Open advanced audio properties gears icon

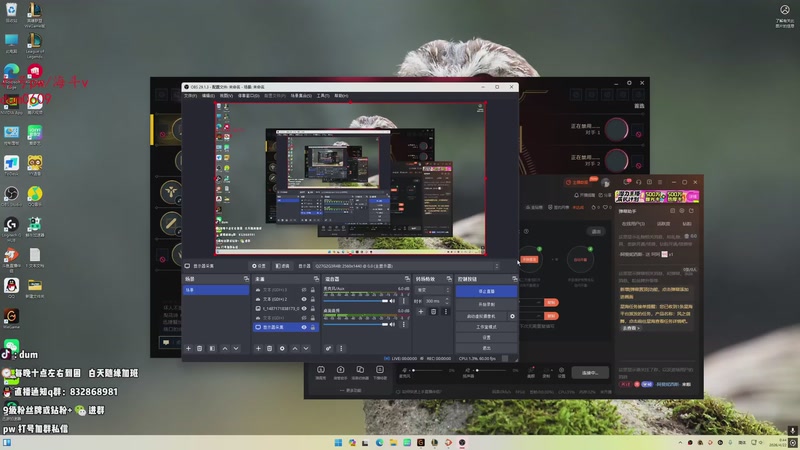(328, 348)
